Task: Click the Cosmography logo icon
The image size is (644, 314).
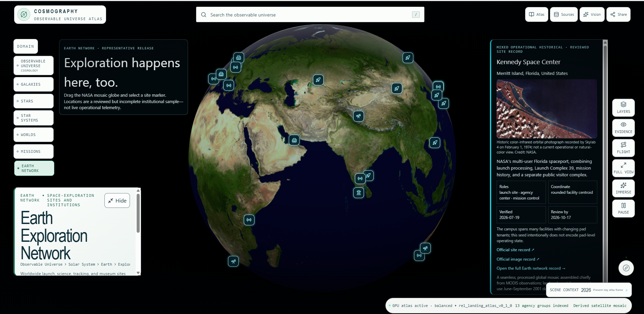Action: [x=24, y=14]
